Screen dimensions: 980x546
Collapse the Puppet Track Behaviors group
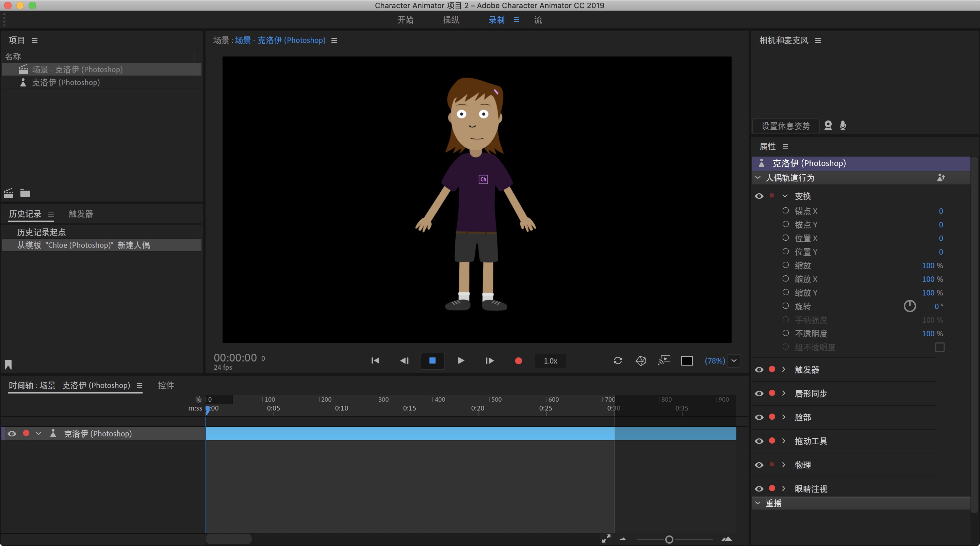pyautogui.click(x=758, y=178)
